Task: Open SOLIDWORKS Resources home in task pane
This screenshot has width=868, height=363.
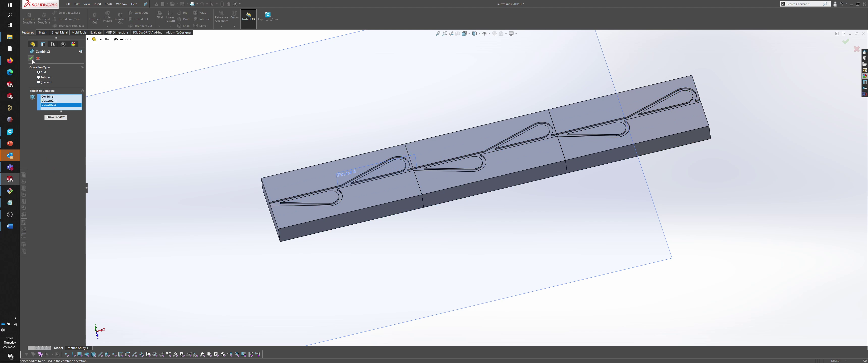Action: point(865,52)
